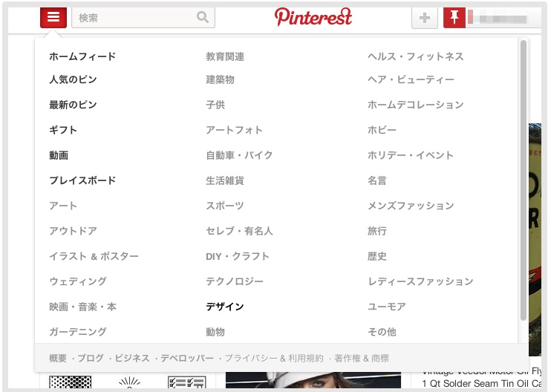Choose the アートフォト category
This screenshot has height=392, width=551.
235,130
